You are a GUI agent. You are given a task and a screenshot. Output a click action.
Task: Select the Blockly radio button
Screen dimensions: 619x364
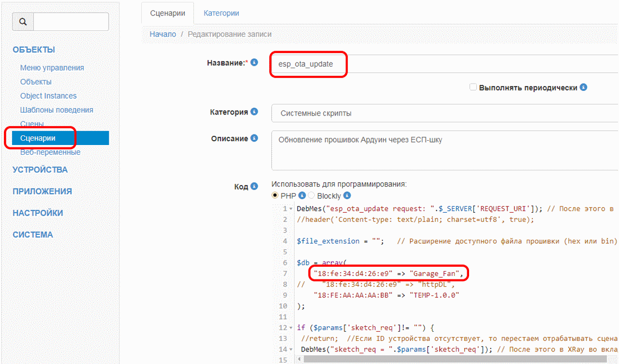tap(312, 196)
